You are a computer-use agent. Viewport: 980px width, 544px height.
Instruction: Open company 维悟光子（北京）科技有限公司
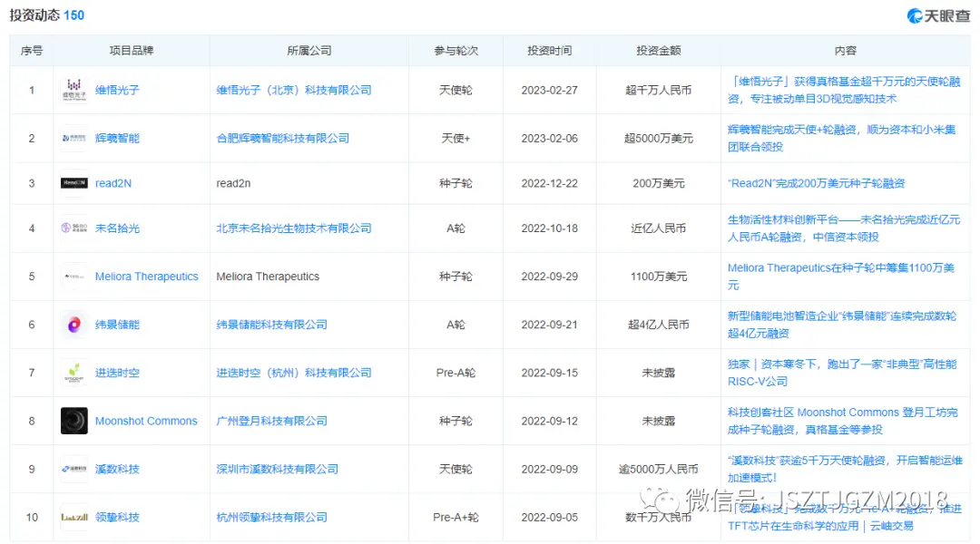[294, 90]
